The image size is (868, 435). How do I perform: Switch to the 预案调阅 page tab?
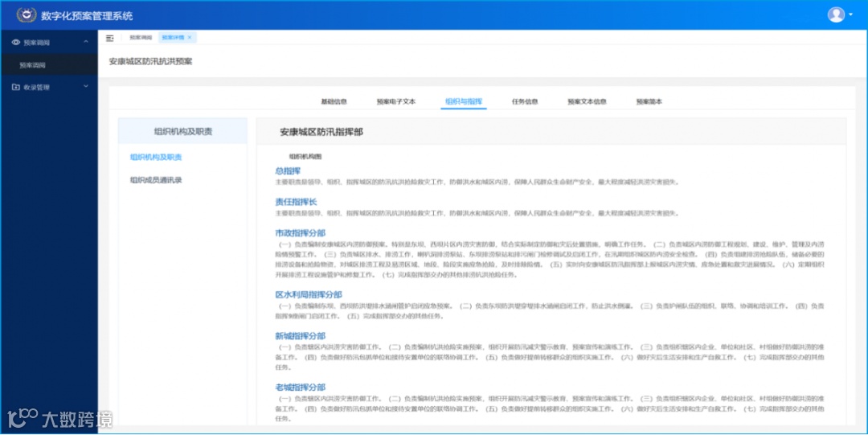point(141,38)
